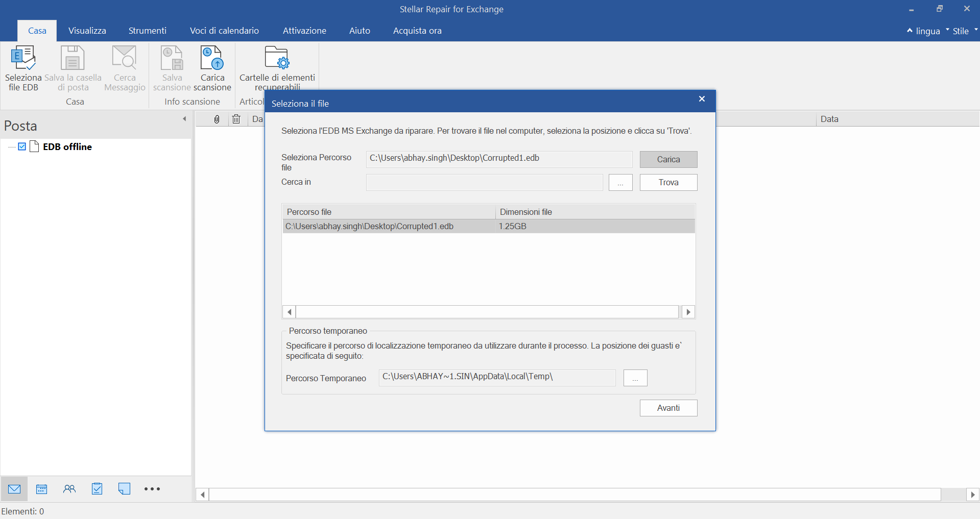Open the Strumenti tab
This screenshot has width=980, height=519.
pos(147,31)
